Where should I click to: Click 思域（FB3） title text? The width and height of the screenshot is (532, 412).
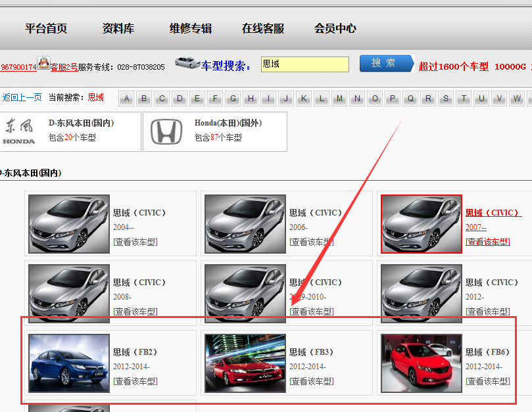click(x=312, y=352)
